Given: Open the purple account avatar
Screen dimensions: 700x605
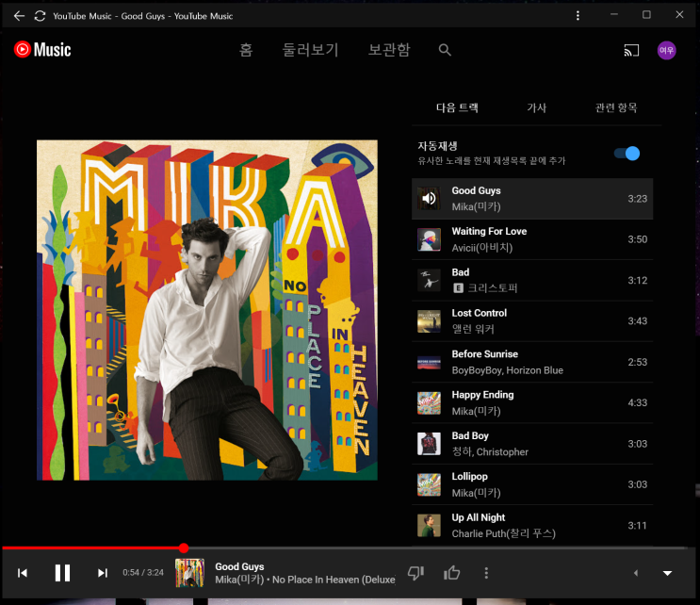Looking at the screenshot, I should tap(666, 50).
